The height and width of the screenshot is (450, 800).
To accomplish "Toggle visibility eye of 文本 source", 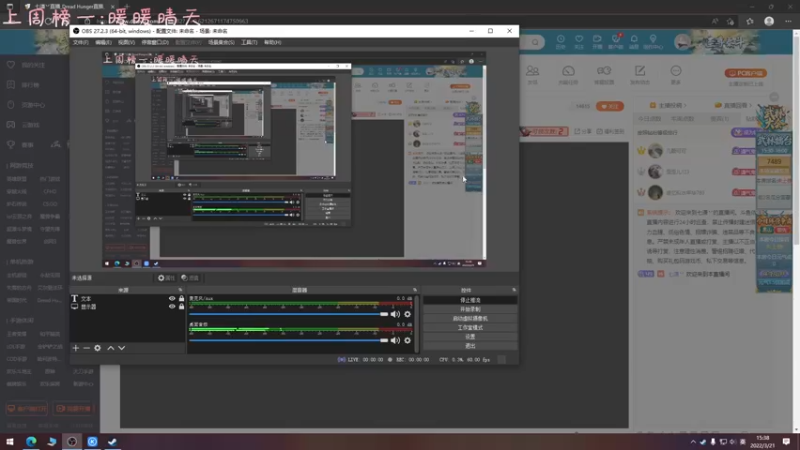I will (172, 298).
